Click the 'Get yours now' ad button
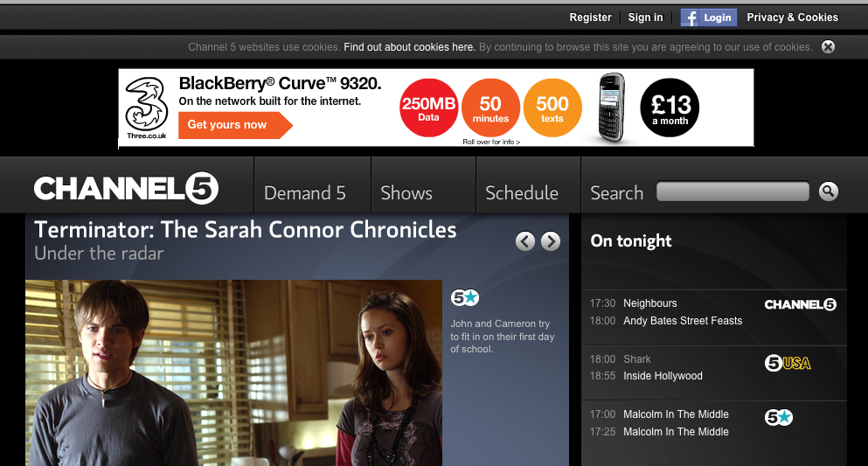This screenshot has width=868, height=466. (x=235, y=125)
